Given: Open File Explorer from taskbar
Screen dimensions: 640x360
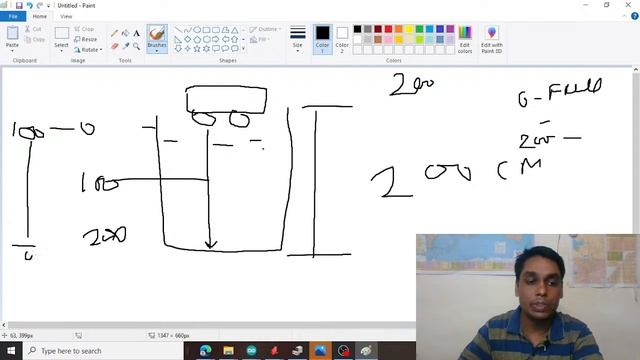Looking at the screenshot, I should [x=228, y=351].
